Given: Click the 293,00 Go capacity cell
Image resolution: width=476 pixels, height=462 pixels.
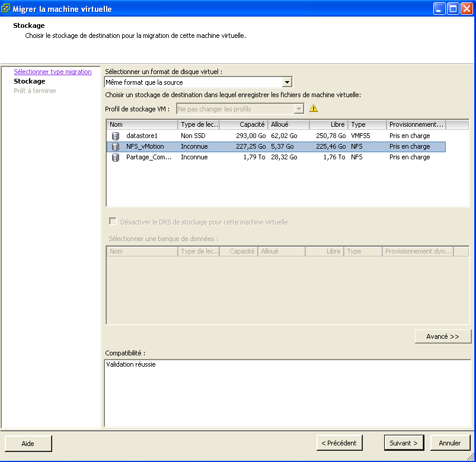Looking at the screenshot, I should click(251, 136).
